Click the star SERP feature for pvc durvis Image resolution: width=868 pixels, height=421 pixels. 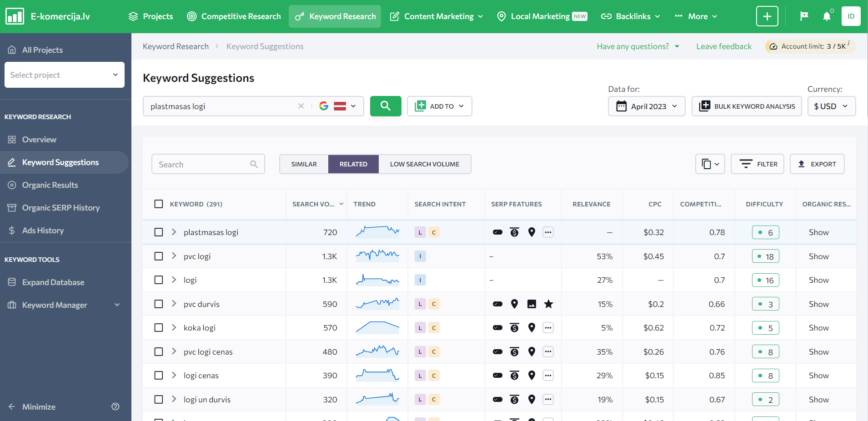(x=549, y=304)
